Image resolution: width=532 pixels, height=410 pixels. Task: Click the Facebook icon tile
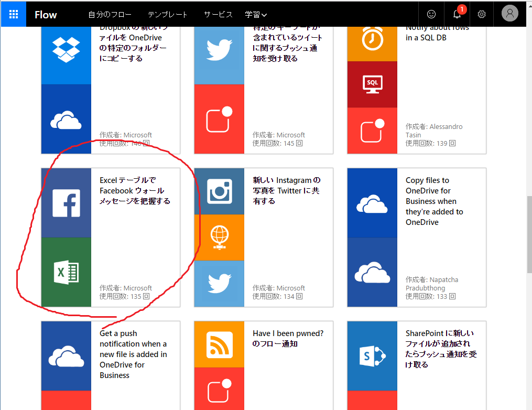coord(66,203)
